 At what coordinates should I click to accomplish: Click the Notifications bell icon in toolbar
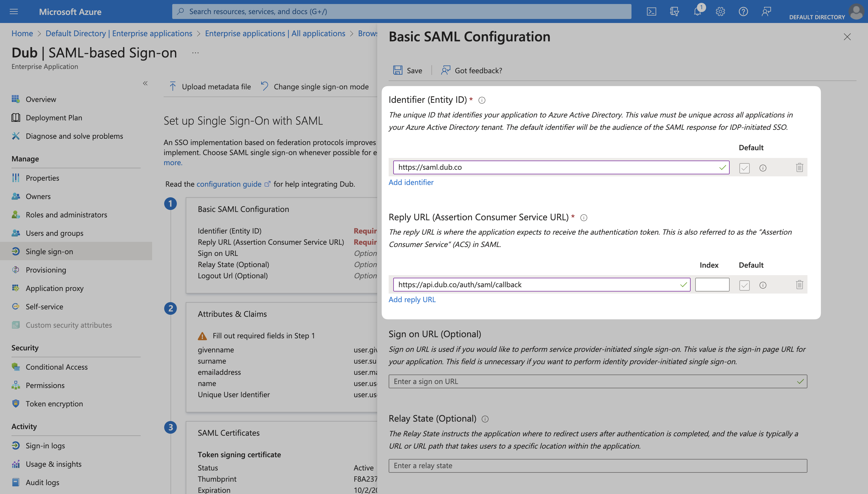697,11
